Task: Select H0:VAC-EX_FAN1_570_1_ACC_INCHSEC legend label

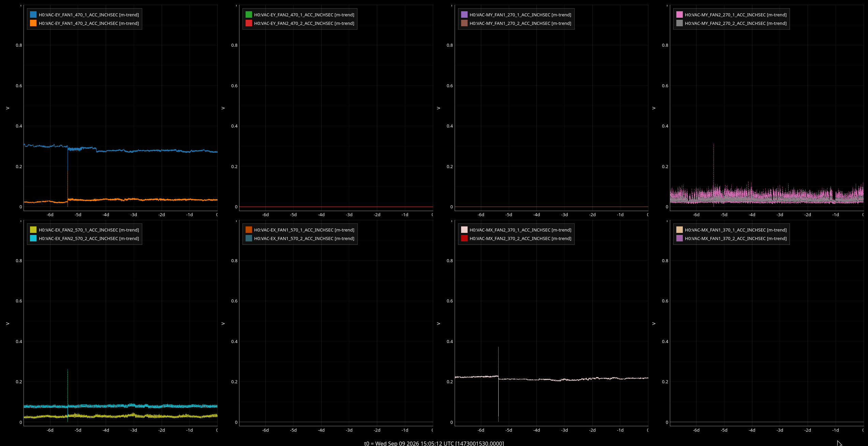Action: coord(304,230)
